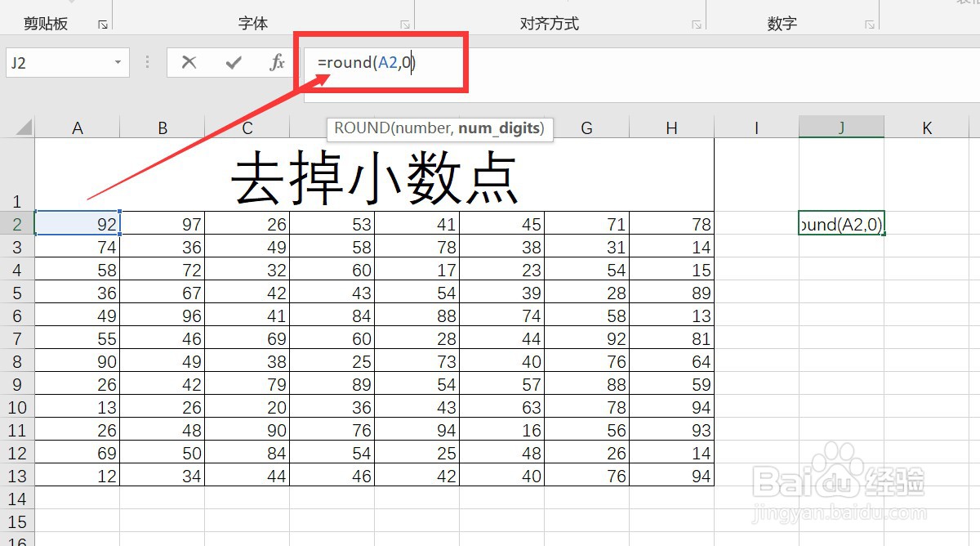Select row header 13
This screenshot has height=546, width=980.
tap(17, 476)
